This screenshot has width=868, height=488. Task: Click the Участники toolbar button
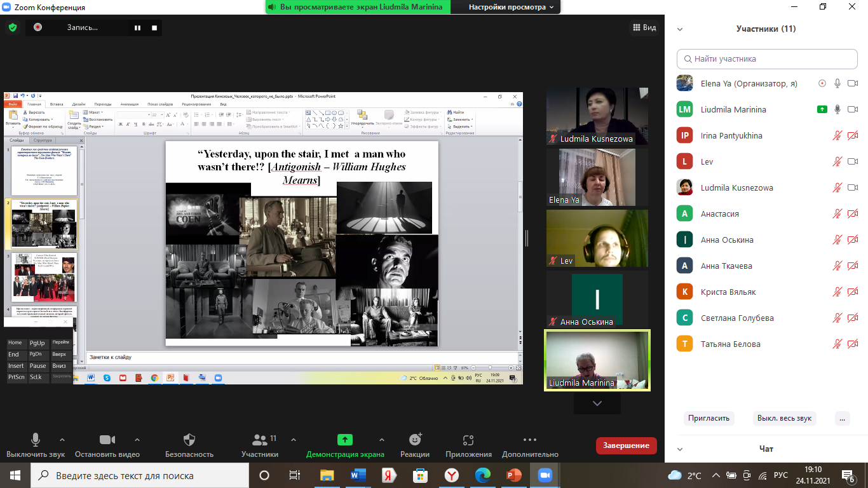[x=260, y=445]
